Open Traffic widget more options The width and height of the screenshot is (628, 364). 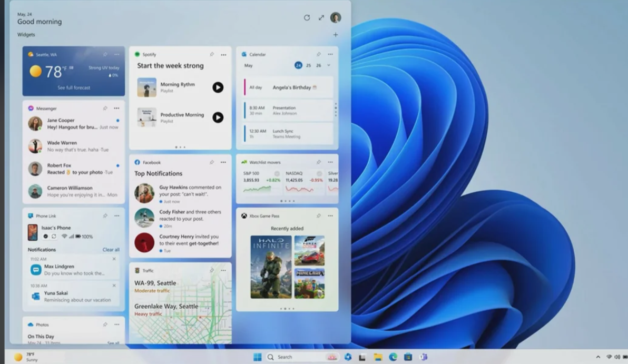(x=223, y=270)
